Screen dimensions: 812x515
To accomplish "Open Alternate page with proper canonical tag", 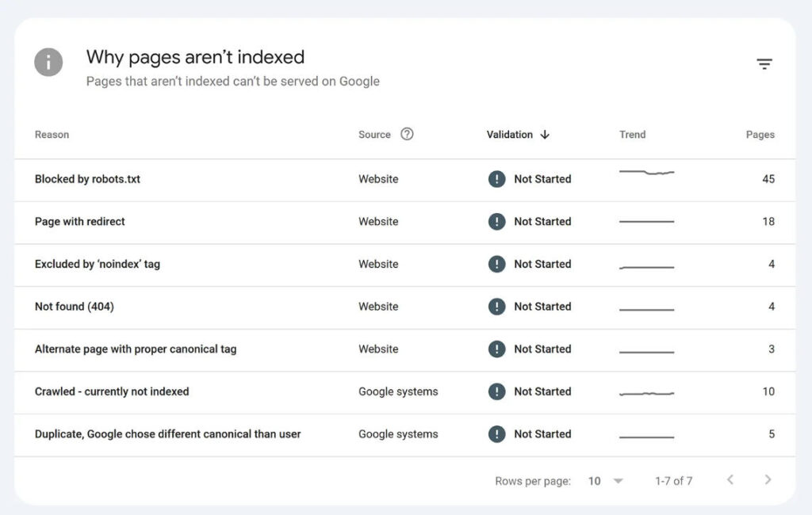I will 136,349.
